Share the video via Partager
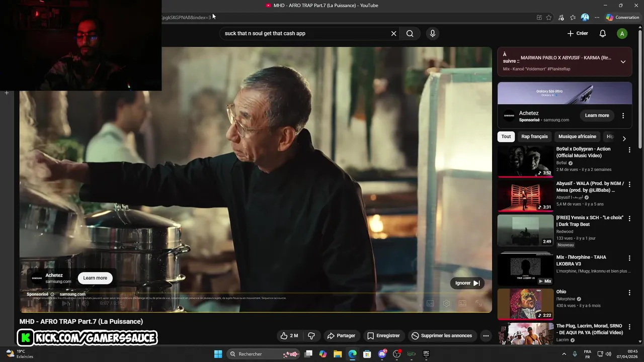The width and height of the screenshot is (644, 362). click(341, 336)
